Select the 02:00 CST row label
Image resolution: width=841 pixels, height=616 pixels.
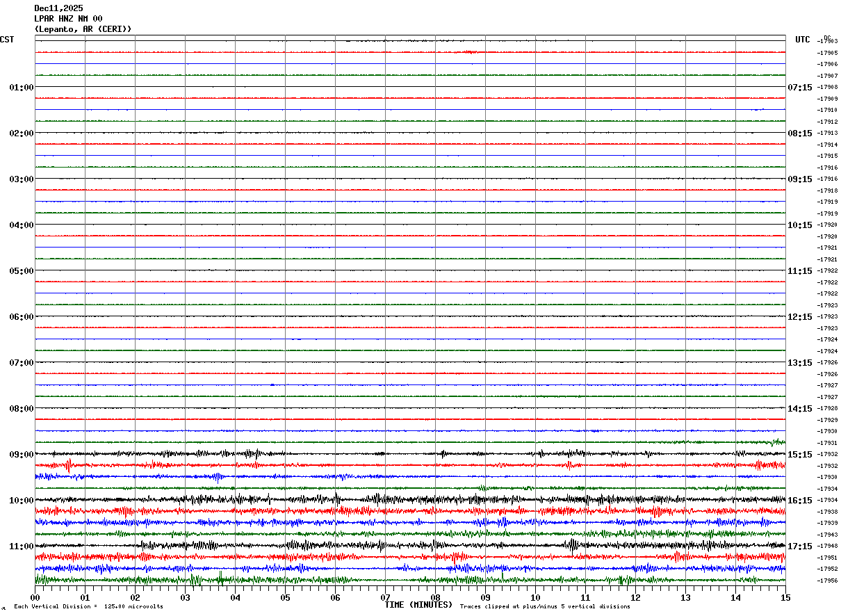[22, 133]
